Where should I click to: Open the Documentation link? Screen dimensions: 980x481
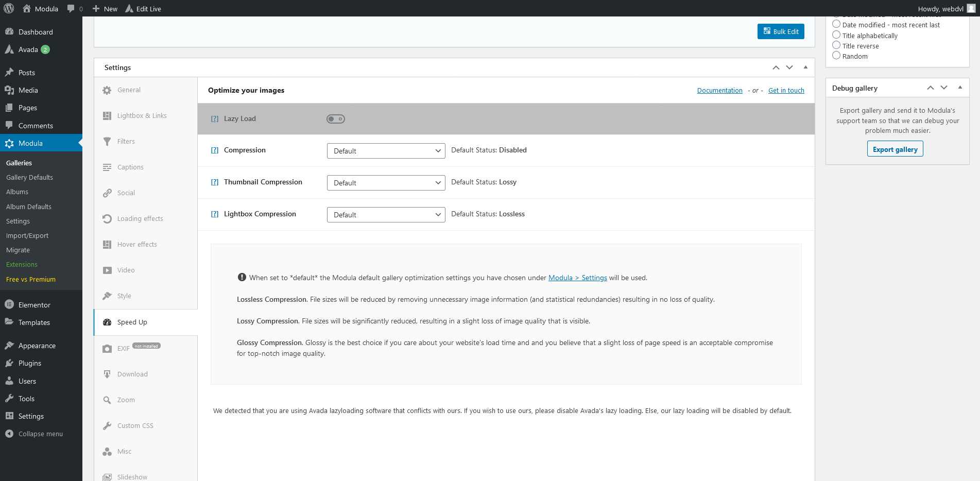point(719,90)
